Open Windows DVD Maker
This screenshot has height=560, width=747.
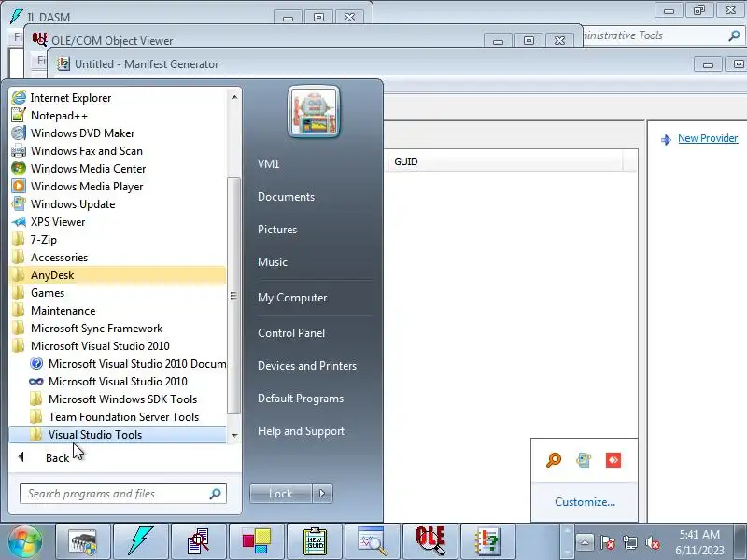coord(118,133)
